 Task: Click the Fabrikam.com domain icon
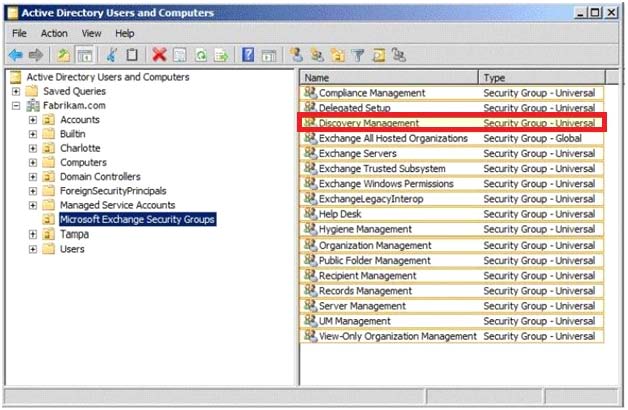pyautogui.click(x=33, y=105)
